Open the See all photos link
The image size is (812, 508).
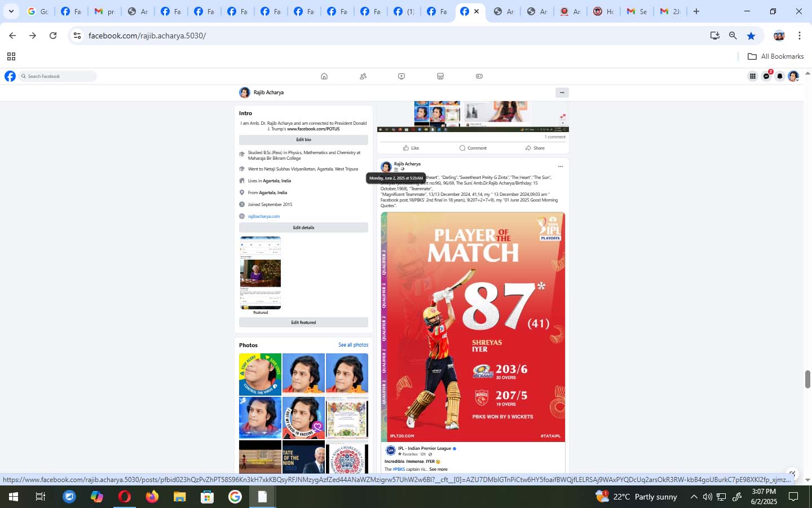tap(353, 345)
